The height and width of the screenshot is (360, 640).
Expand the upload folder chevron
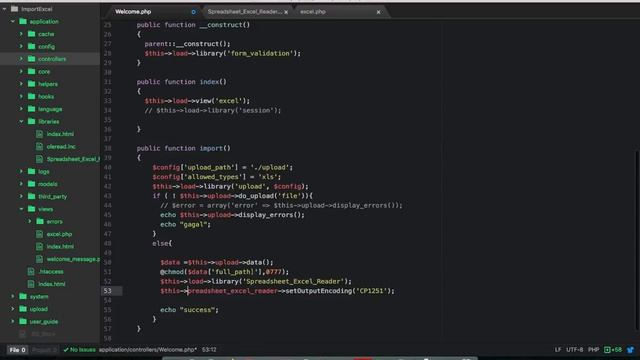point(13,309)
